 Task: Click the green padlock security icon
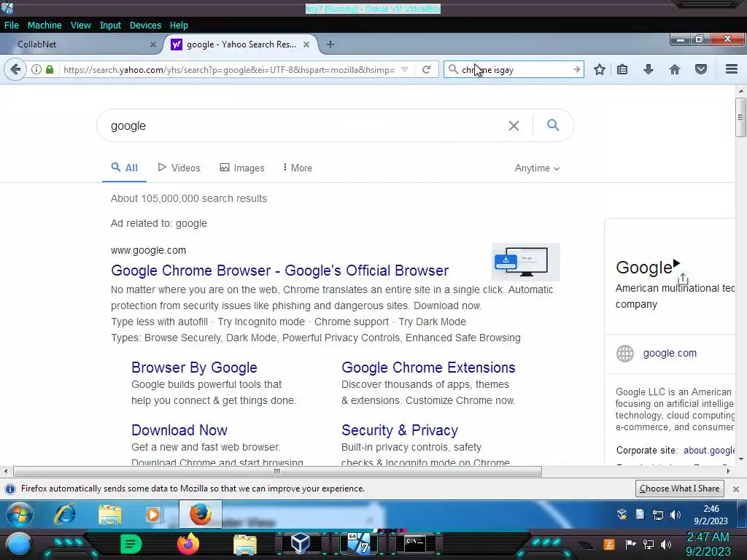[50, 69]
